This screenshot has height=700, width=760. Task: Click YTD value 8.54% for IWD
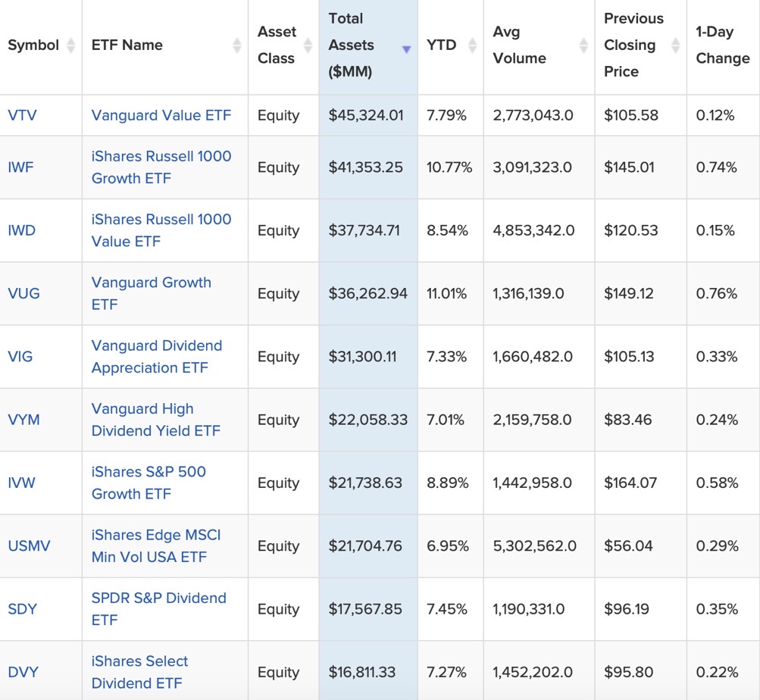[x=447, y=230]
